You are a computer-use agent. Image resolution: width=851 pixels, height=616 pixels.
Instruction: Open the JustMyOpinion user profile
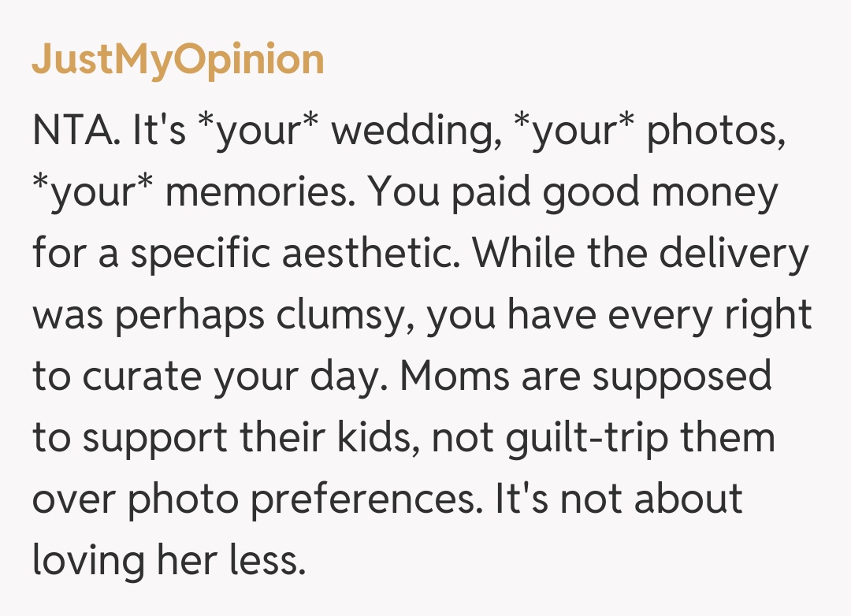(x=177, y=61)
